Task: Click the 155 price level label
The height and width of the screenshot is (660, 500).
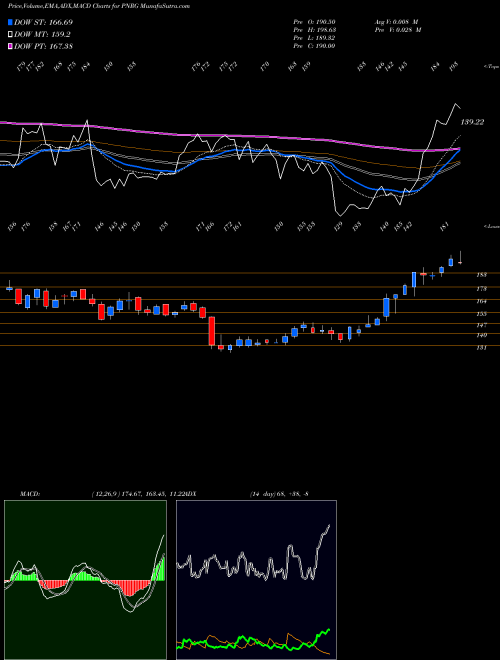Action: (x=481, y=314)
